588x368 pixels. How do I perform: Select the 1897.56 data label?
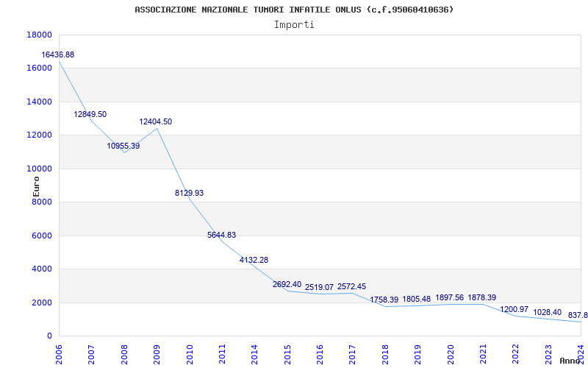(450, 298)
